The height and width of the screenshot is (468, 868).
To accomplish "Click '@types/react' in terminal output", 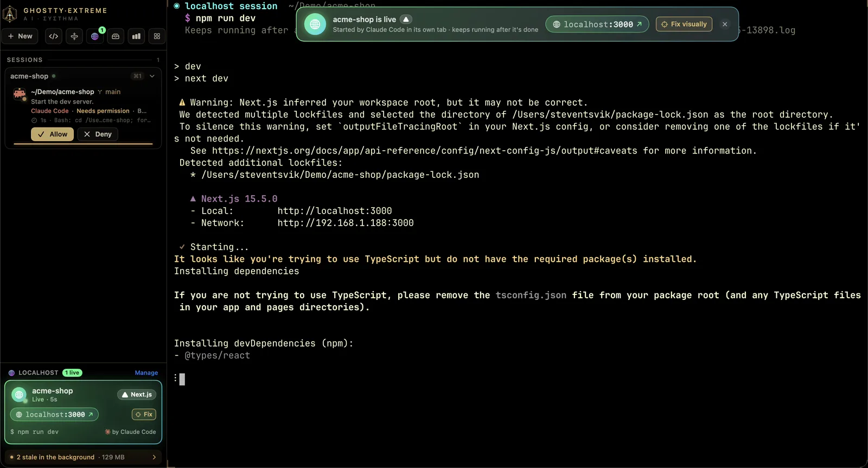I will point(218,356).
